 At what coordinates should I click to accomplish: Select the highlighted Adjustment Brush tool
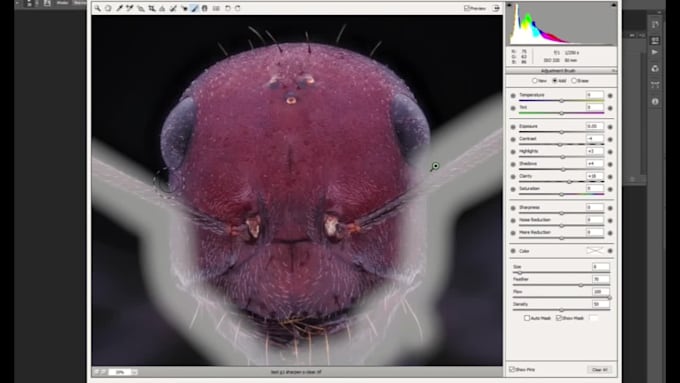point(194,8)
